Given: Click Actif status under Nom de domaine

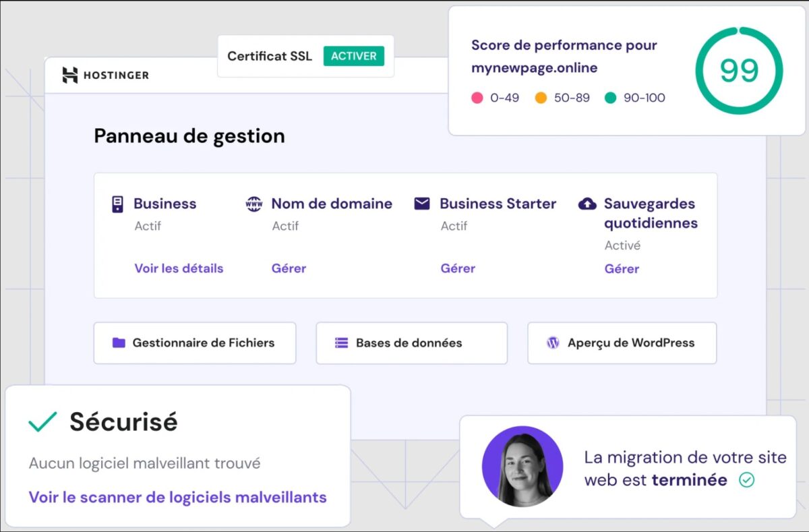Looking at the screenshot, I should (x=285, y=226).
